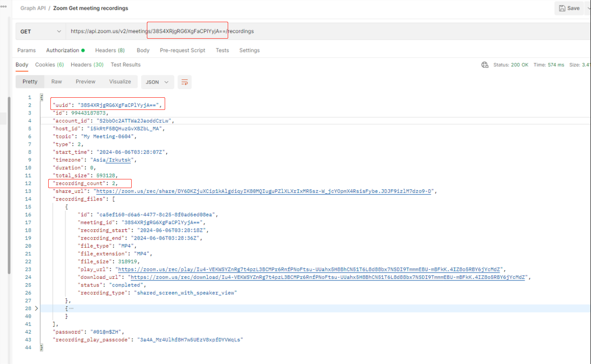The image size is (591, 364).
Task: Go to the Pre-request Script tab
Action: click(183, 50)
